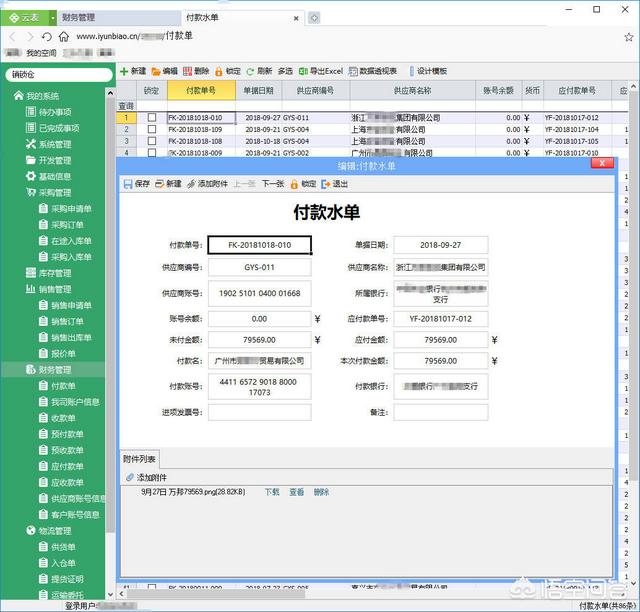This screenshot has height=612, width=640.
Task: Open 待办事项 in the sidebar
Action: point(49,112)
